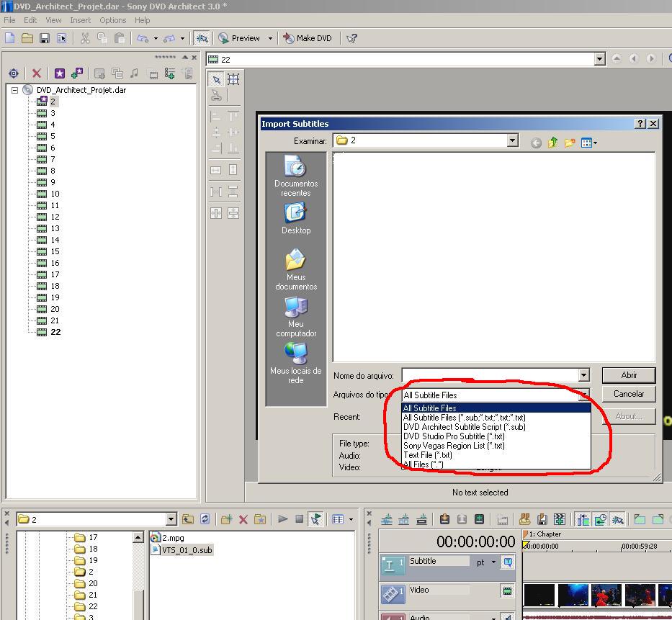Select the arrow Selection tool

[216, 78]
